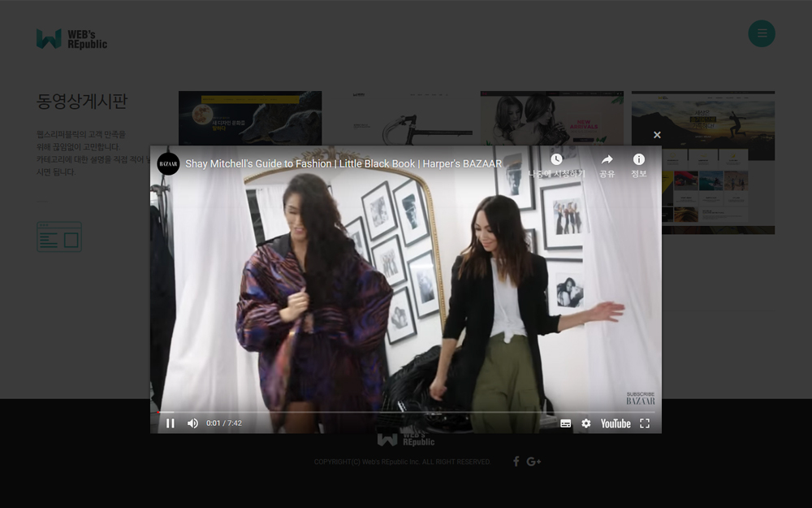Viewport: 812px width, 508px height.
Task: Pause the YouTube video
Action: (x=170, y=423)
